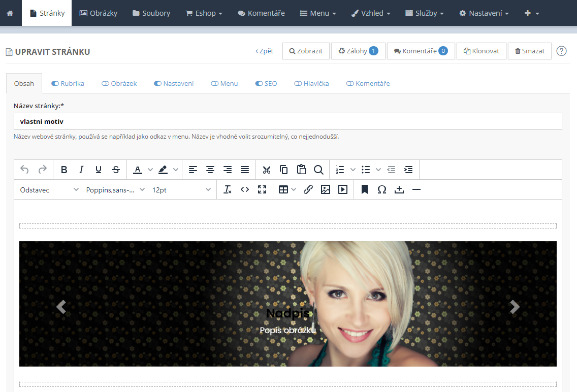Viewport: 577px width, 392px height.
Task: Click the bookmark anchor icon
Action: pos(365,189)
